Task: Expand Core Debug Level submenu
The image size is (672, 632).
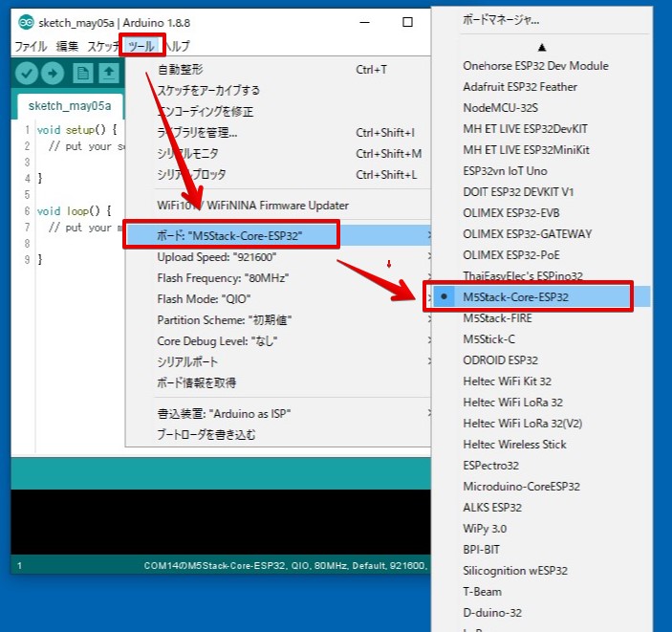Action: [278, 341]
